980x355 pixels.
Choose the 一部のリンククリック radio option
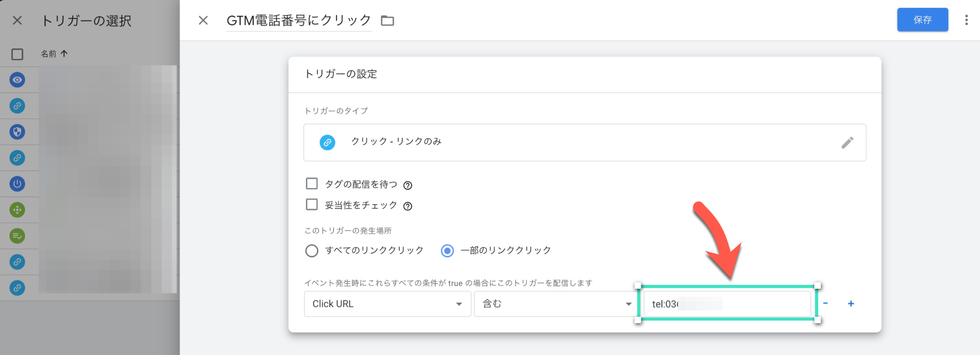pyautogui.click(x=447, y=251)
